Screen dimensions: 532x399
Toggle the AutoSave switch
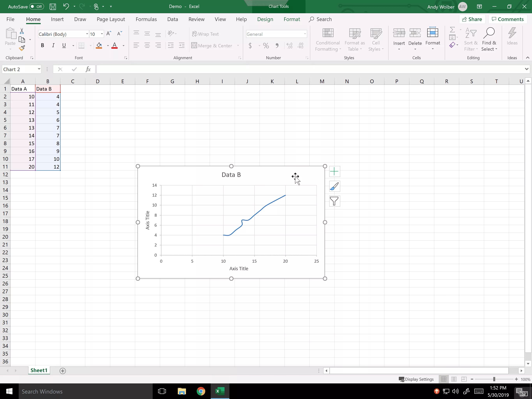click(x=37, y=6)
